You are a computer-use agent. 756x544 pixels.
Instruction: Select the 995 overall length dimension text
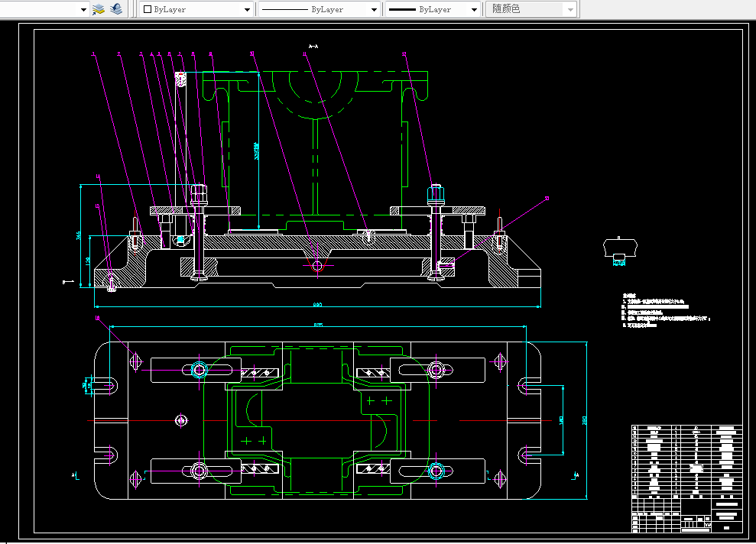pos(317,304)
